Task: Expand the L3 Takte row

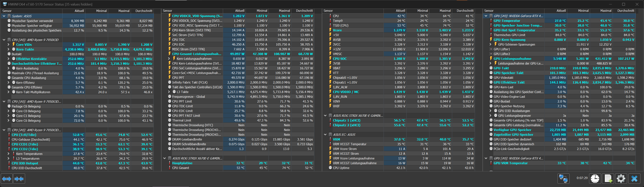Action: pyautogui.click(x=169, y=92)
